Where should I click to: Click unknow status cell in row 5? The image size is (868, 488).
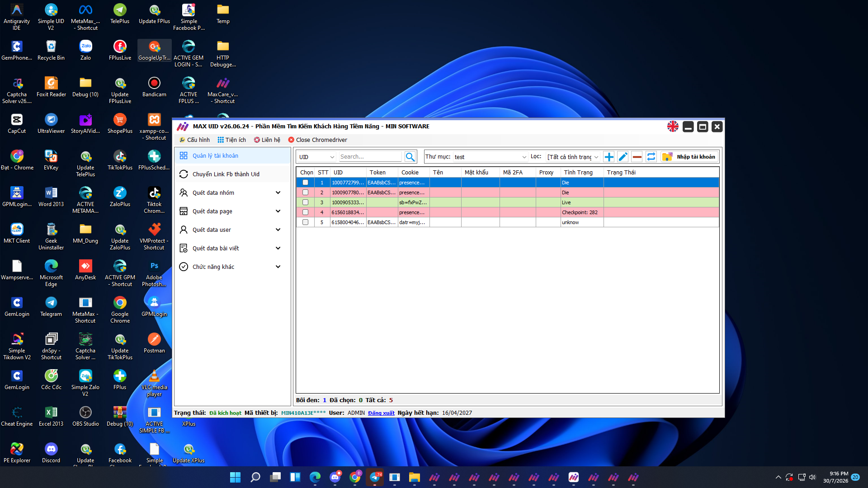[582, 222]
